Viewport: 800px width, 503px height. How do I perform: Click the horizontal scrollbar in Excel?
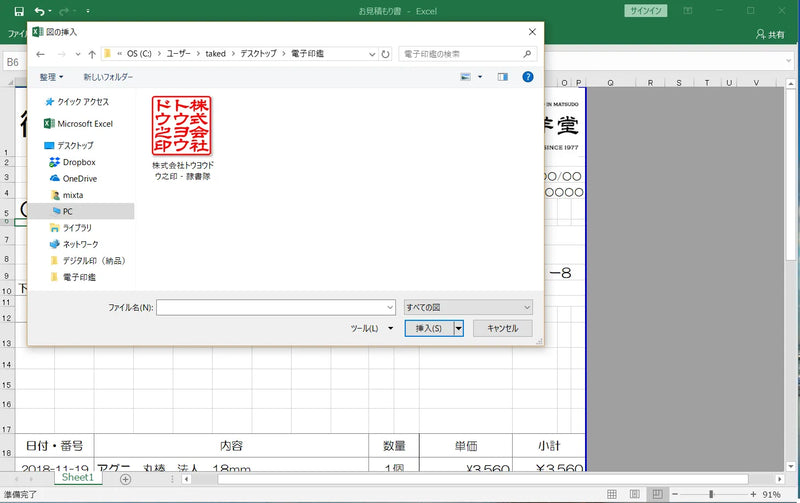(482, 480)
